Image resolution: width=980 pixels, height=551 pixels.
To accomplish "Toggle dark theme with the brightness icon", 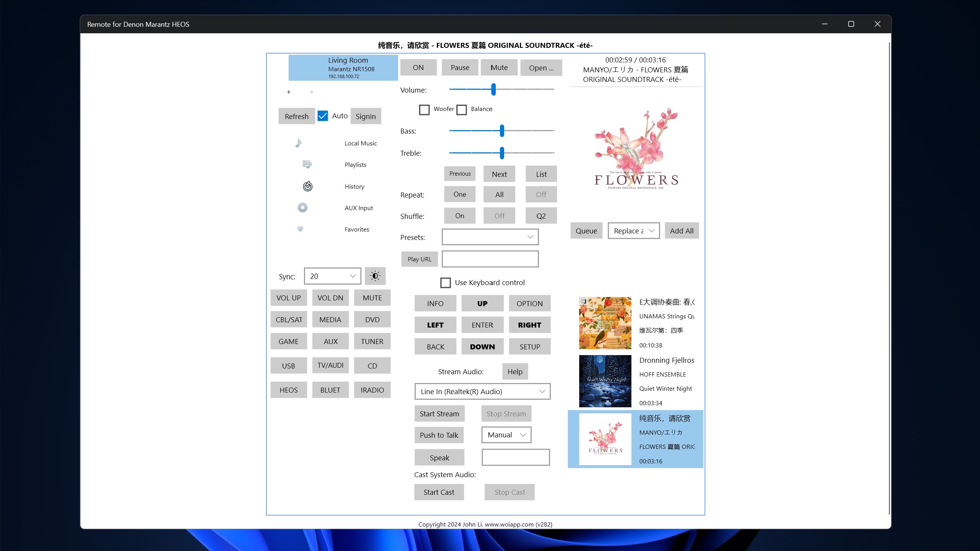I will click(x=375, y=276).
